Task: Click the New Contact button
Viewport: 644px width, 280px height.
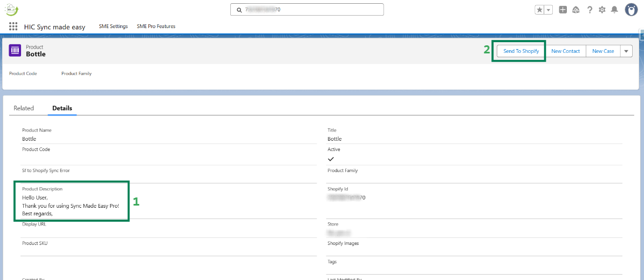Action: click(565, 51)
